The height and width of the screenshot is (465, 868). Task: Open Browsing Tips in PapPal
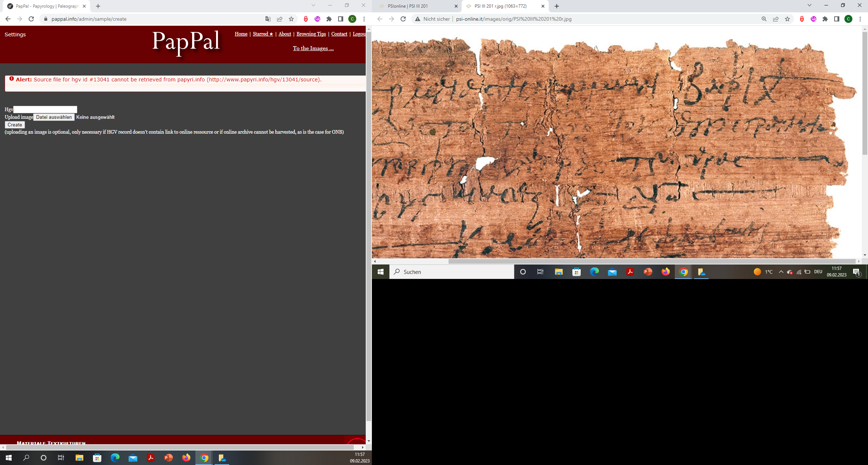pyautogui.click(x=311, y=34)
